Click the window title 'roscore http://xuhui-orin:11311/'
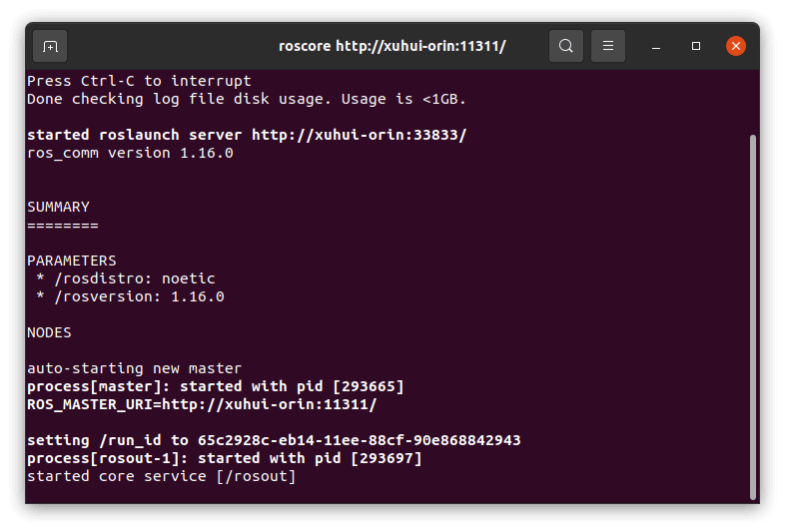Image resolution: width=785 pixels, height=532 pixels. [x=392, y=46]
